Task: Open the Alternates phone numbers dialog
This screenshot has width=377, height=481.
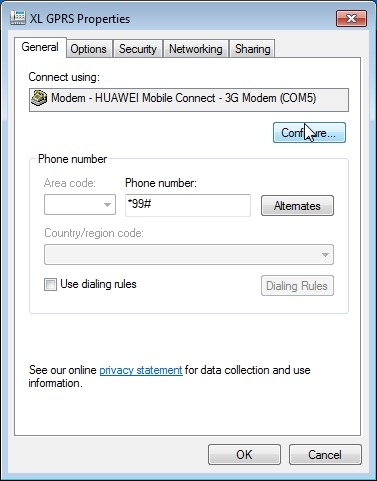Action: point(297,206)
